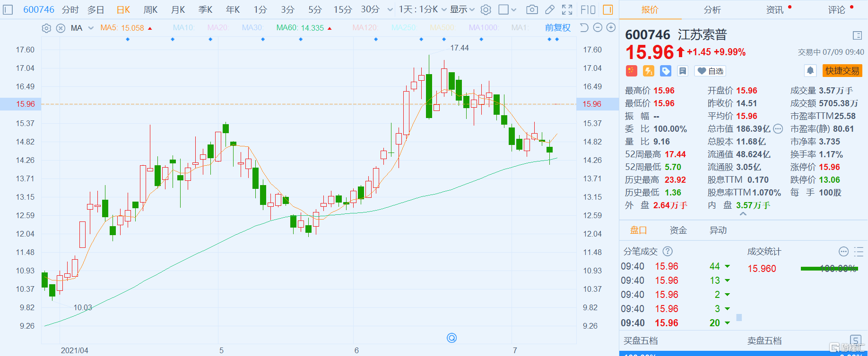Click the 前复权 adjustment option
This screenshot has height=356, width=868.
(558, 28)
